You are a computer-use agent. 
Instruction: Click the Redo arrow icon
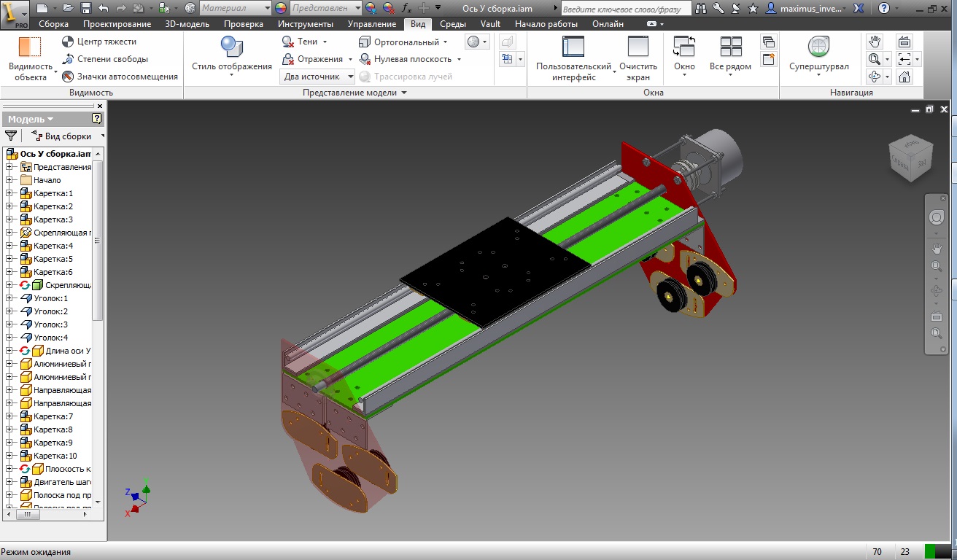120,8
